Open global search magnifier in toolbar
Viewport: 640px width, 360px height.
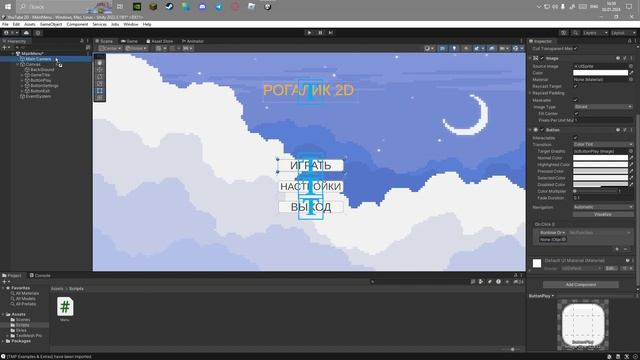pos(576,33)
